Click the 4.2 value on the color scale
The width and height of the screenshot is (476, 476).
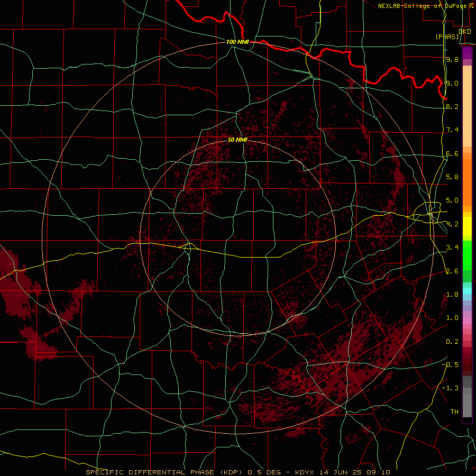[x=452, y=224]
